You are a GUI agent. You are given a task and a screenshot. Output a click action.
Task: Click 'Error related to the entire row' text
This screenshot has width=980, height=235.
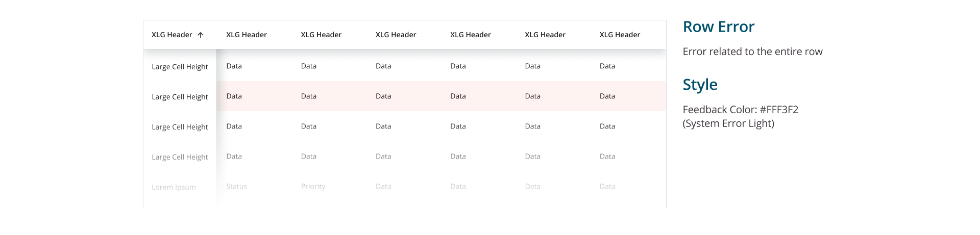coord(752,51)
